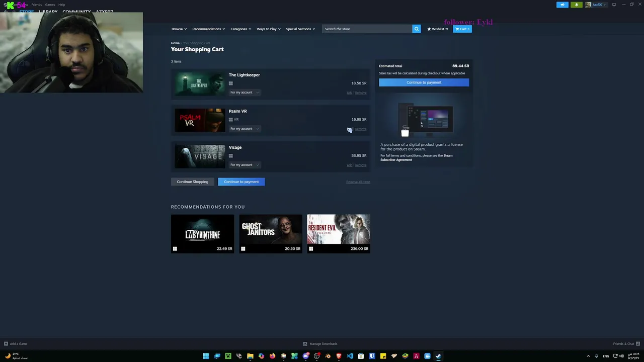This screenshot has width=644, height=362.
Task: Open Blender from the taskbar
Action: pyautogui.click(x=328, y=356)
